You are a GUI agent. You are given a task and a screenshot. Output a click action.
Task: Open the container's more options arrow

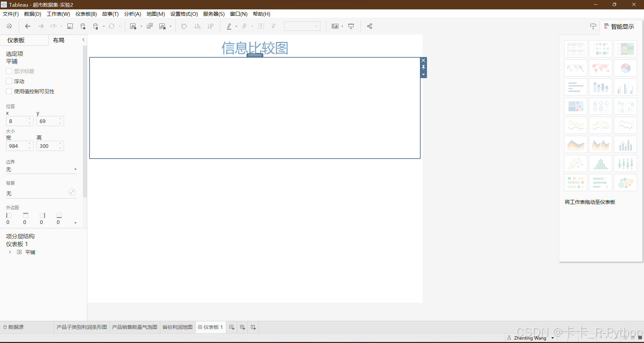pyautogui.click(x=423, y=74)
